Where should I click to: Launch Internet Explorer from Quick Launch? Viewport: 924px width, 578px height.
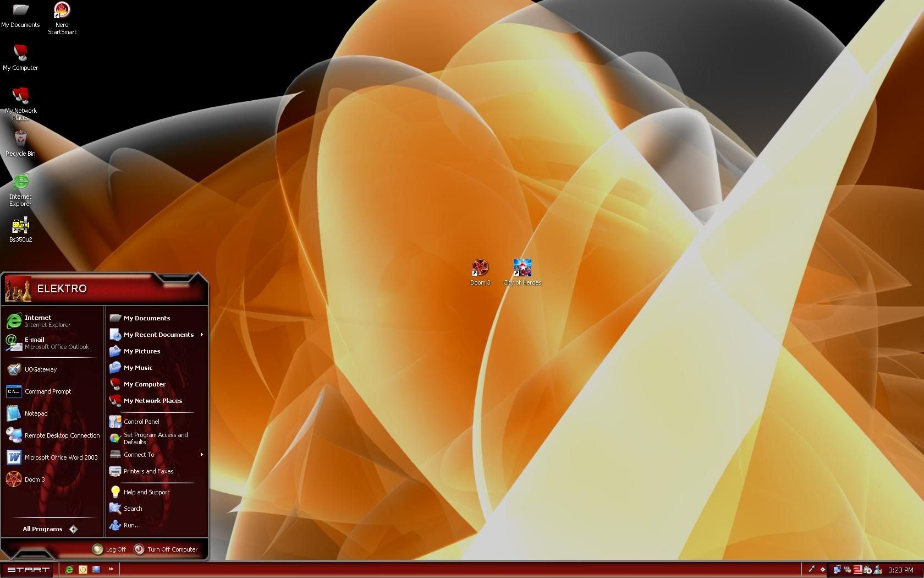(69, 570)
